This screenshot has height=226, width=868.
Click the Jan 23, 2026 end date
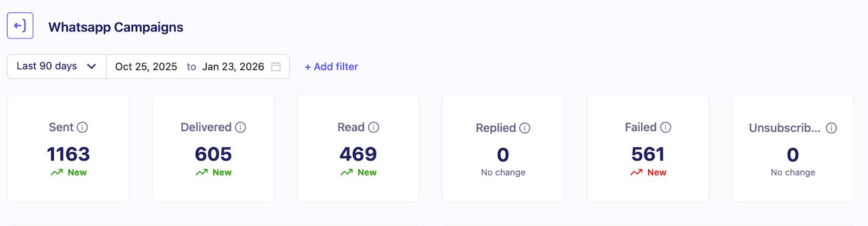tap(233, 67)
